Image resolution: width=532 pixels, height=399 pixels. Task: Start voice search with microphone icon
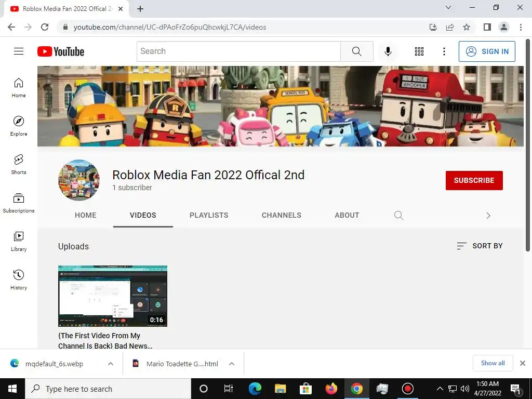tap(388, 51)
